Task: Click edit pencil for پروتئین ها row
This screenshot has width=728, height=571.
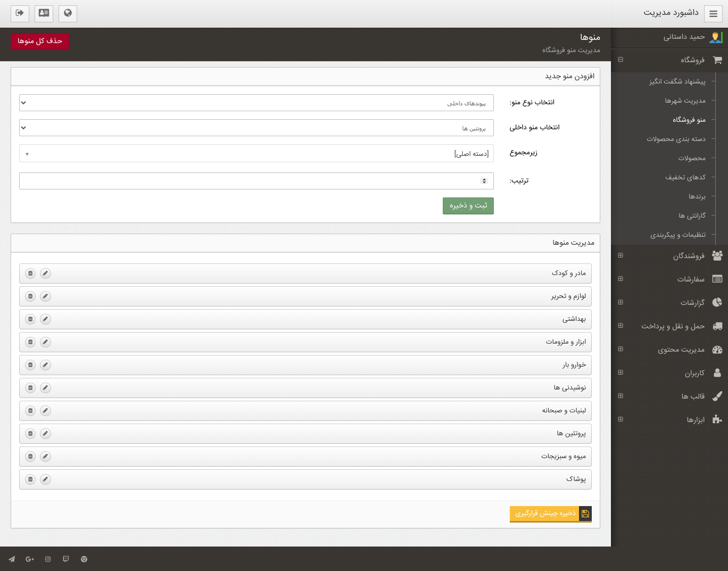Action: point(46,434)
